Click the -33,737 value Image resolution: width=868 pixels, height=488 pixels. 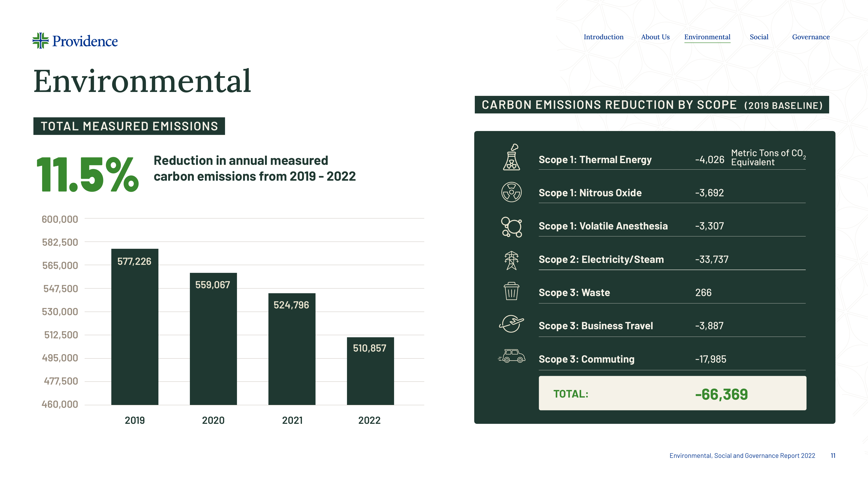(712, 259)
